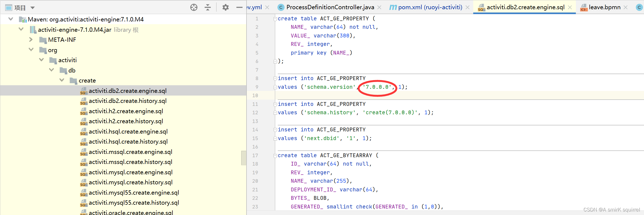644x215 pixels.
Task: Switch to the partially visible .yml tab
Action: click(254, 7)
